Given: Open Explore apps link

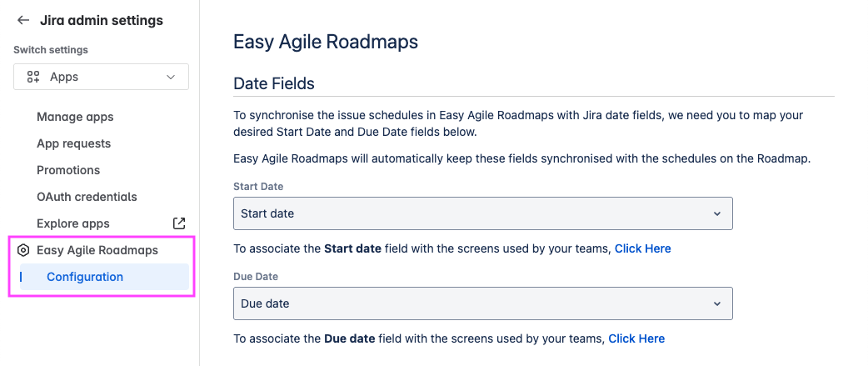Looking at the screenshot, I should click(x=73, y=223).
